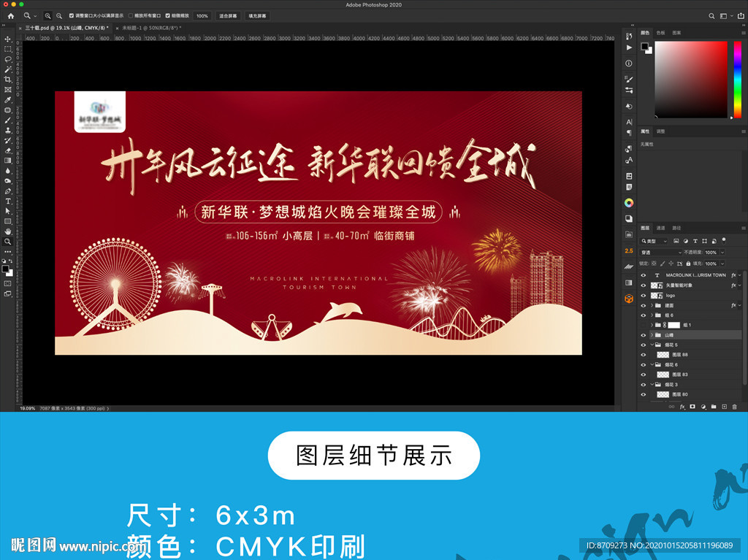Create a new layer
This screenshot has width=748, height=560.
click(724, 407)
